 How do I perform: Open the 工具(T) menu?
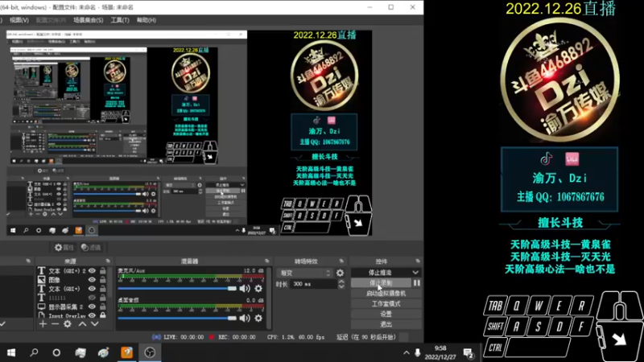click(120, 19)
